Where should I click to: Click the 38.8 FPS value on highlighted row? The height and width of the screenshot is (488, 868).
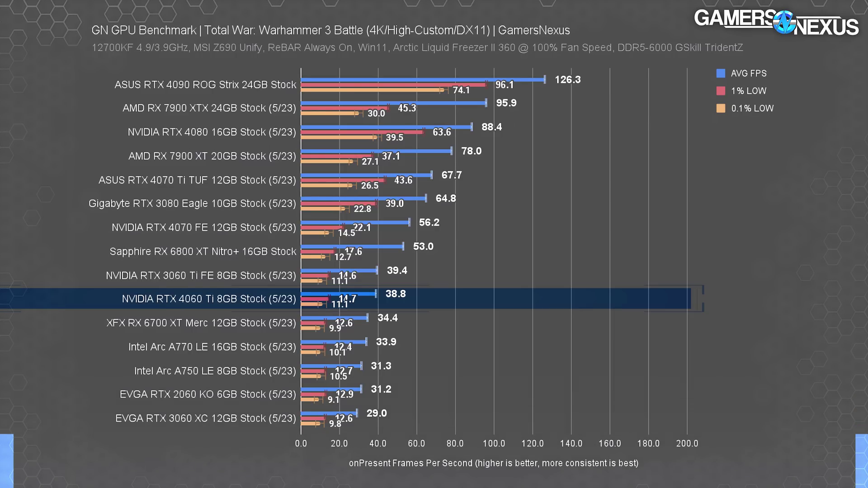point(395,294)
